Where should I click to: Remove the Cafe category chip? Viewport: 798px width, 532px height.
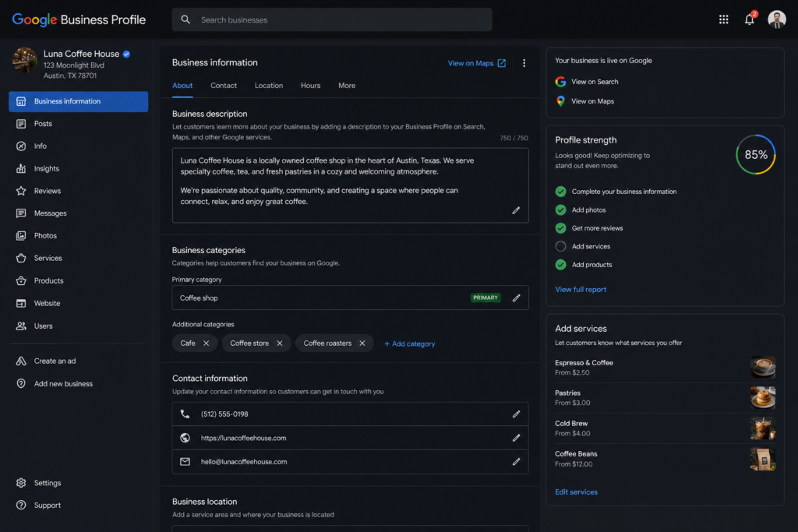tap(206, 344)
